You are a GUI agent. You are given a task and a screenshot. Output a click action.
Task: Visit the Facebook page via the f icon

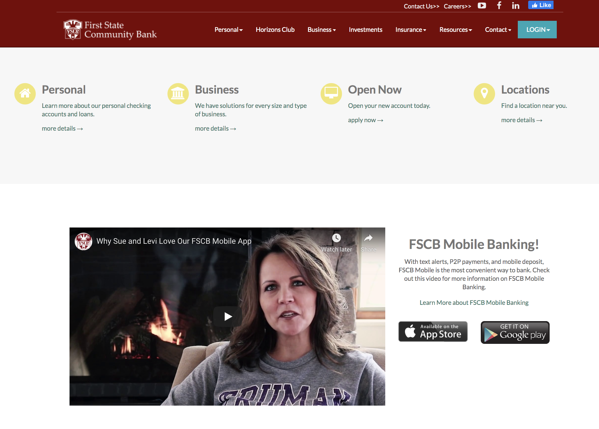click(x=499, y=5)
